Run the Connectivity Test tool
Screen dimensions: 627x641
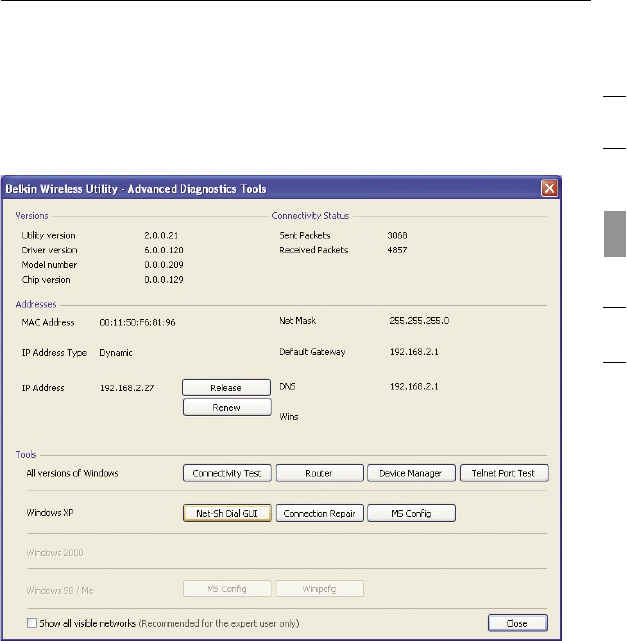pos(227,473)
